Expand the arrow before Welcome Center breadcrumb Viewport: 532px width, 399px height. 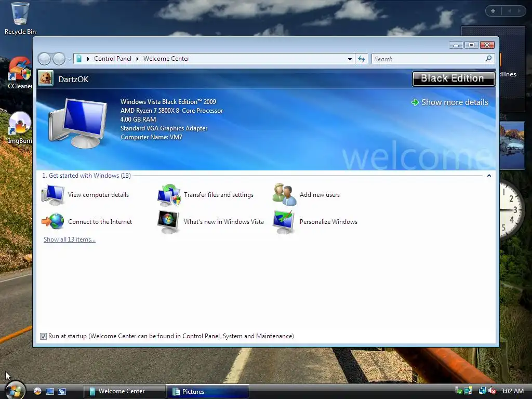[137, 59]
